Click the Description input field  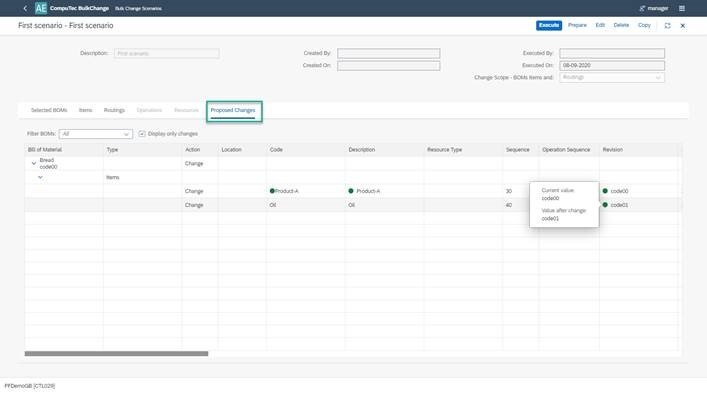(166, 53)
